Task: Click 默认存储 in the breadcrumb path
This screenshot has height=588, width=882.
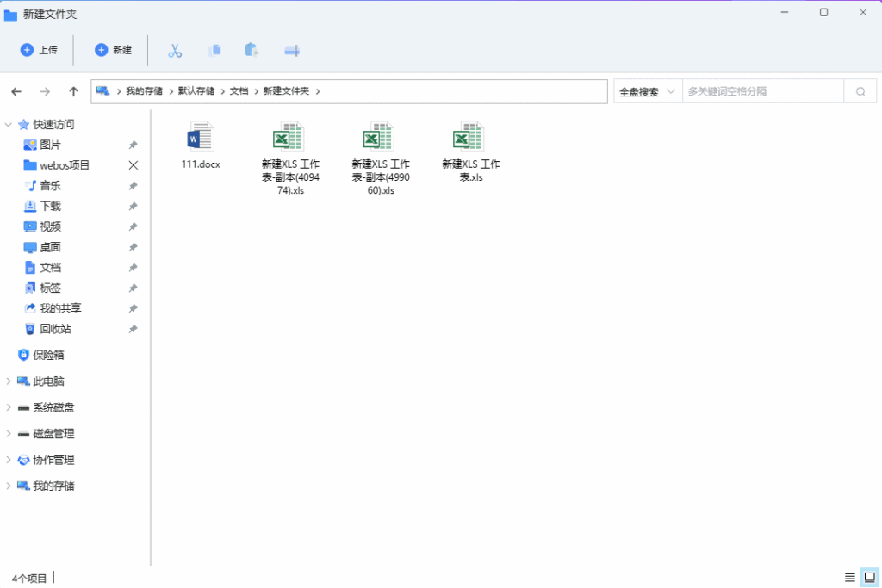Action: [x=196, y=91]
